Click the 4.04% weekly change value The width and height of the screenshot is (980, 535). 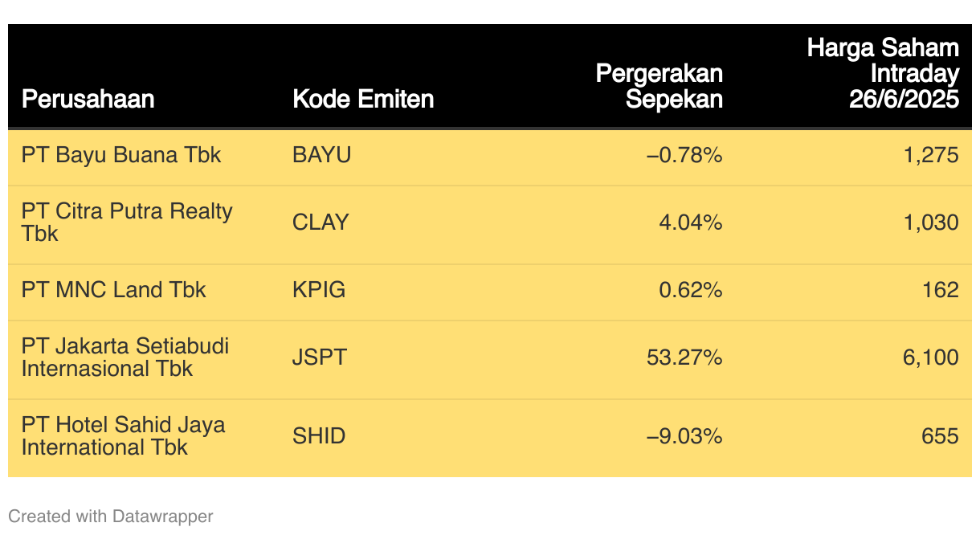[690, 223]
